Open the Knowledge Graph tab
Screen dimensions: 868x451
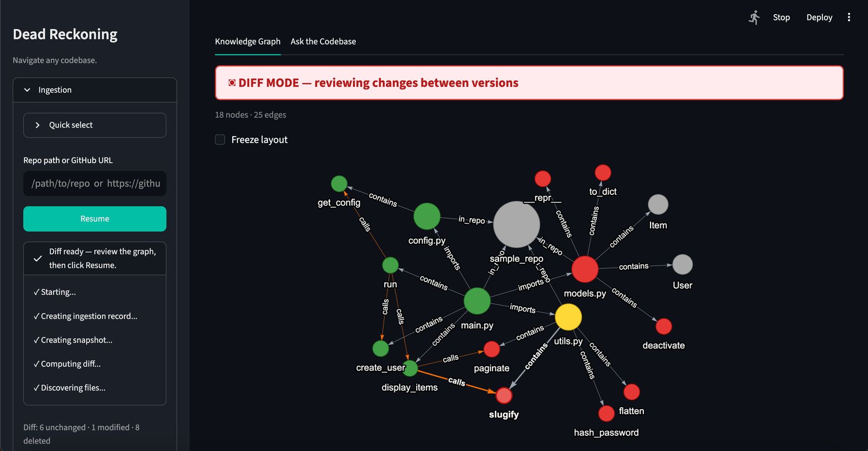coord(247,41)
